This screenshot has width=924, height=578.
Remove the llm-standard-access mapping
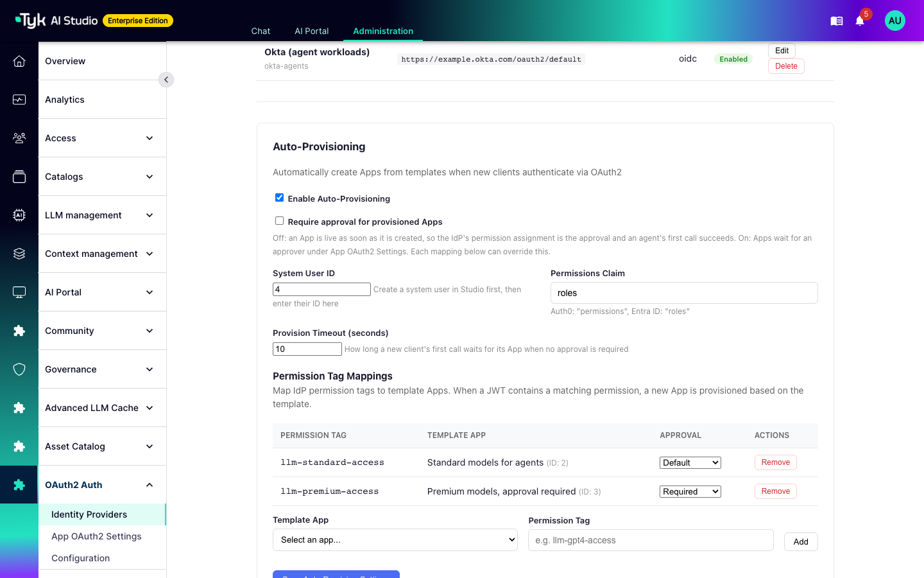(776, 462)
